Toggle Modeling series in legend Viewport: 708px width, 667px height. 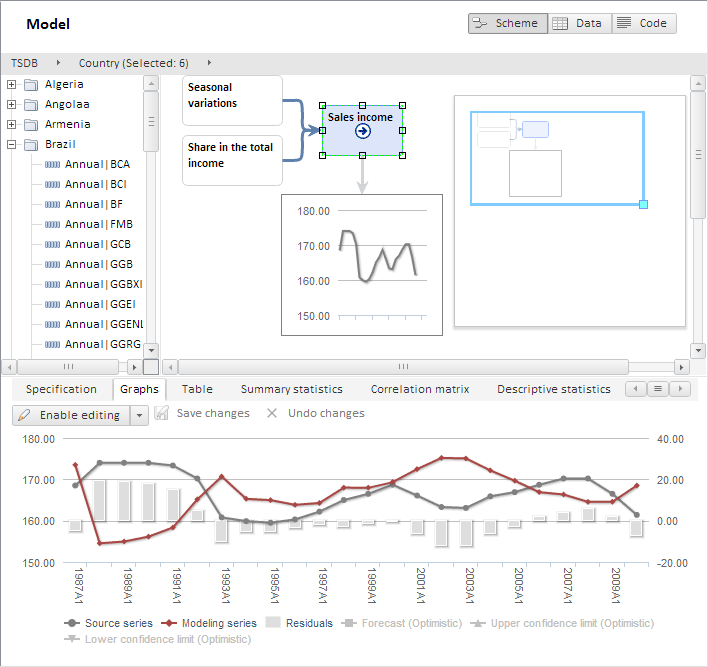pyautogui.click(x=209, y=623)
